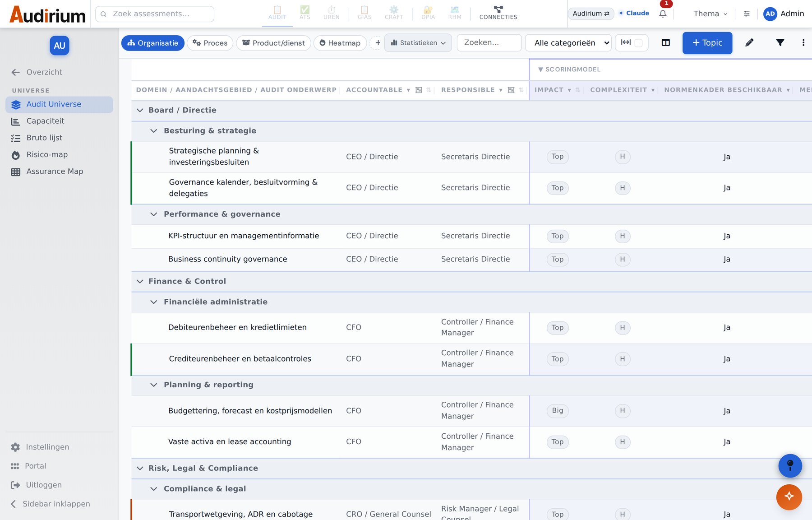
Task: Add a new Topic
Action: (707, 43)
